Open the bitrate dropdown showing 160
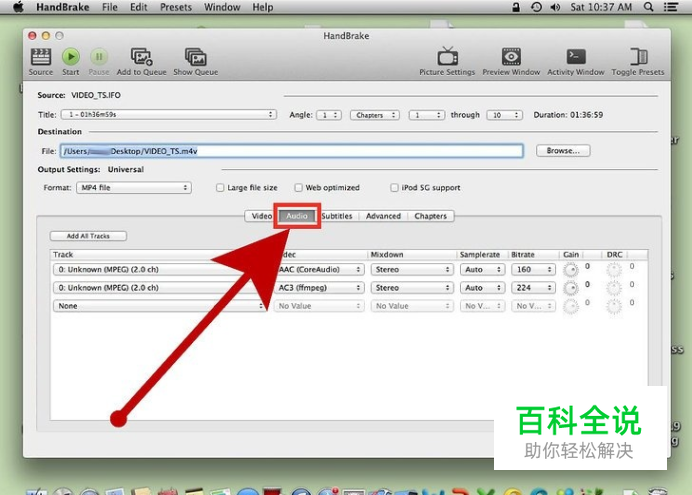This screenshot has height=495, width=692. point(533,270)
